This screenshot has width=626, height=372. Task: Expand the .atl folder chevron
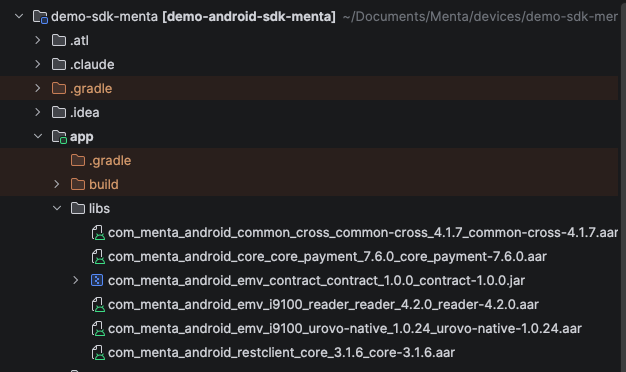pyautogui.click(x=38, y=40)
